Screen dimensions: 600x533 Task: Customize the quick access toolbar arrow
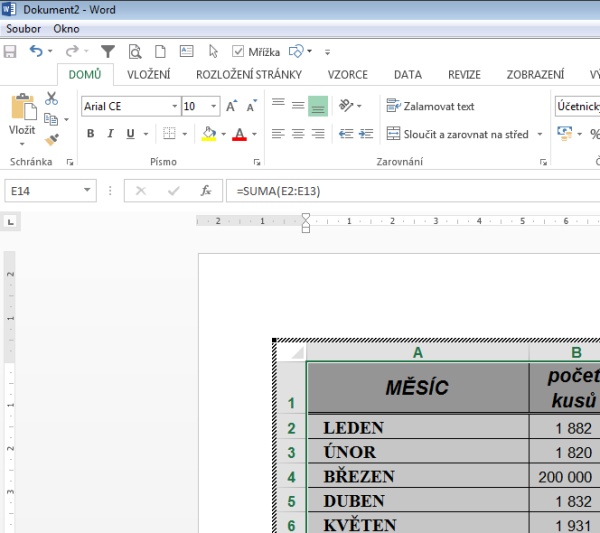[327, 52]
